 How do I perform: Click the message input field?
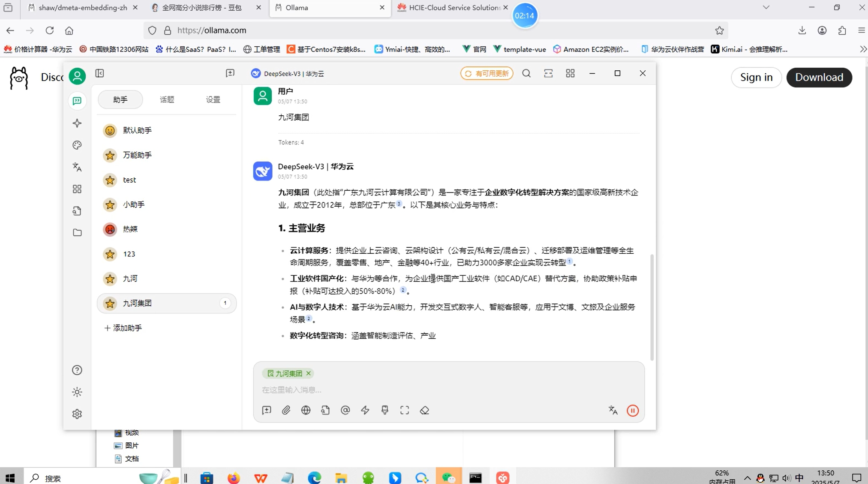(x=429, y=390)
